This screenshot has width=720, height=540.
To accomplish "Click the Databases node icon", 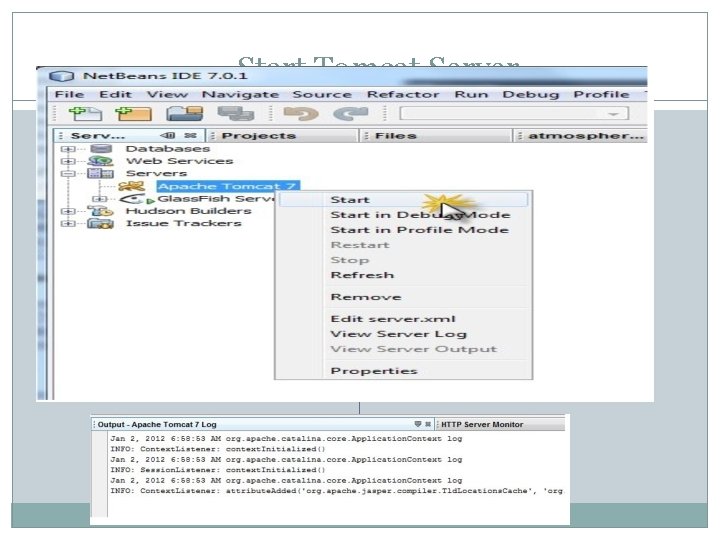I will [x=101, y=149].
